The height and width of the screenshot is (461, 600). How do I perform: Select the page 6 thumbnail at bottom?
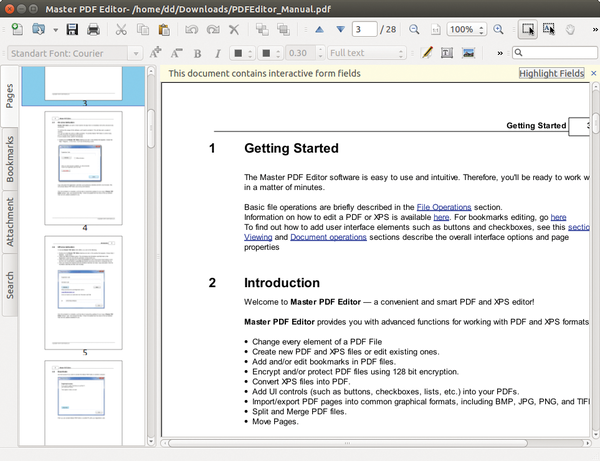(83, 402)
